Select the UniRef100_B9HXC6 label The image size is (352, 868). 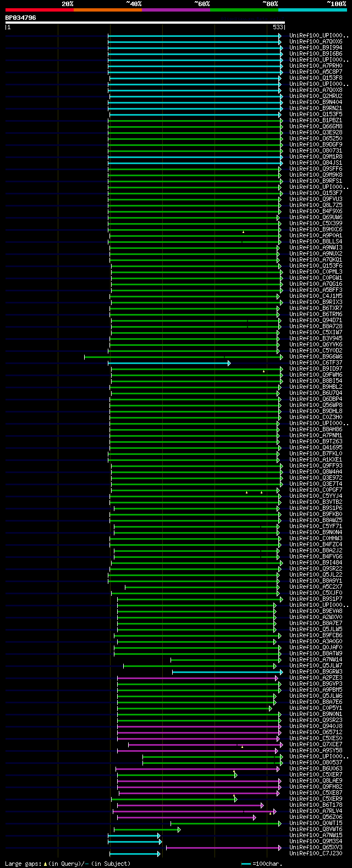tap(316, 230)
